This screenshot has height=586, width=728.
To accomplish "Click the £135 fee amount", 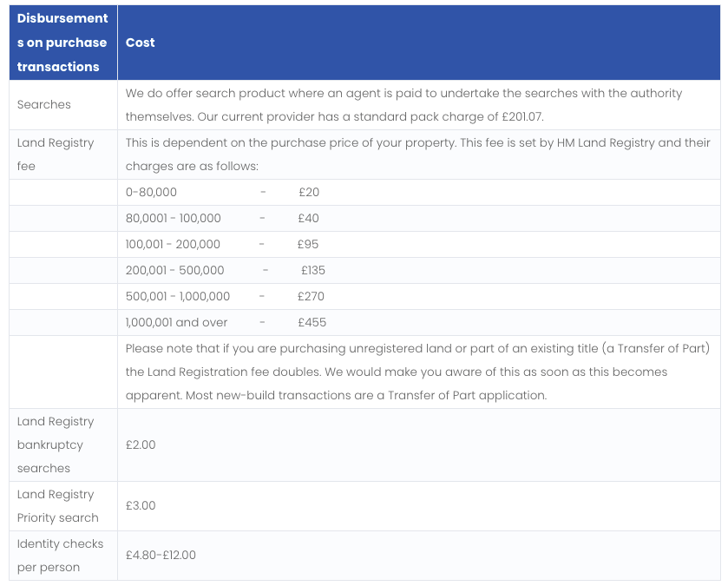I will (x=313, y=270).
